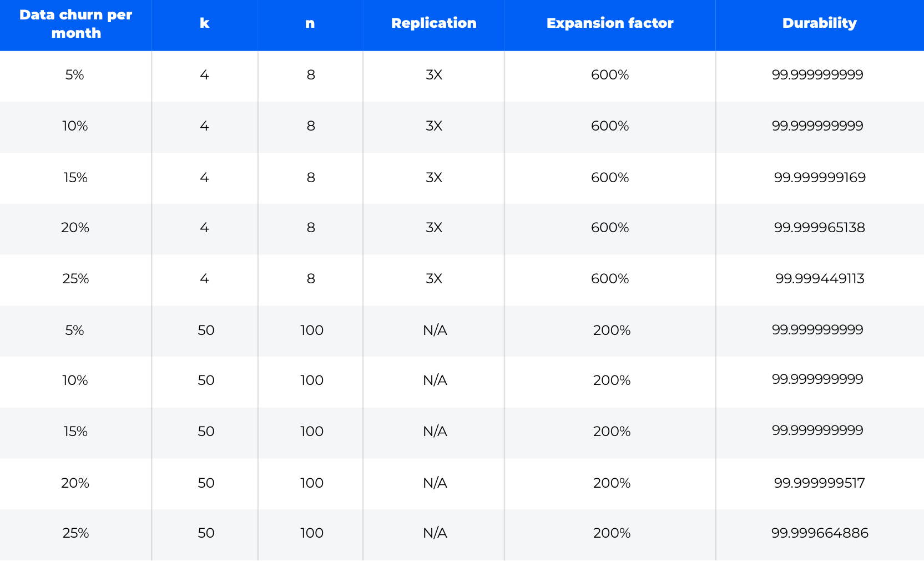Select the durability value 99.999999169
Screen dimensions: 924x561
[x=819, y=177]
